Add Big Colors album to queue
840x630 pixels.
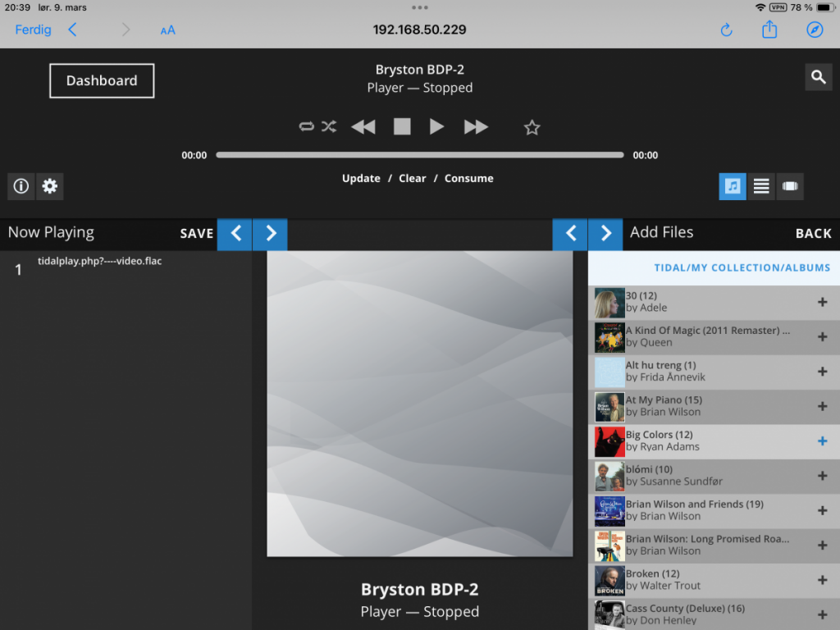(x=822, y=441)
